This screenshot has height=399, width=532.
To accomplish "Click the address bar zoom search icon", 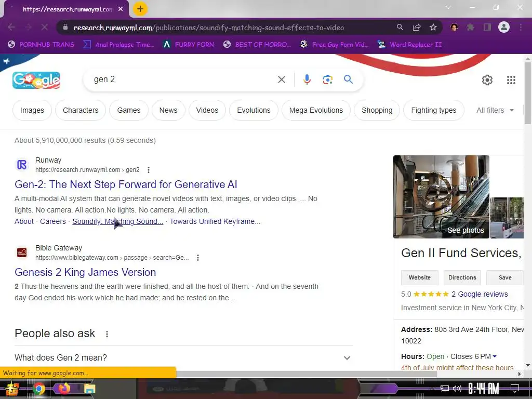I will [400, 27].
